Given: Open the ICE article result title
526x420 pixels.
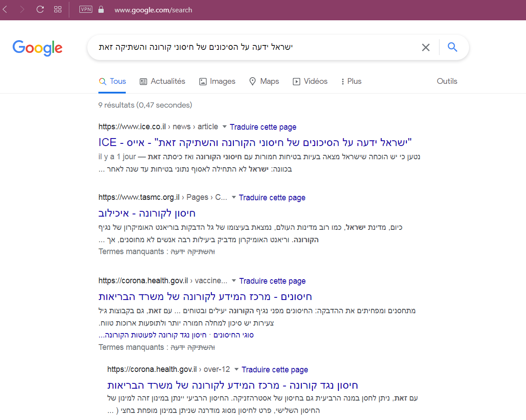Looking at the screenshot, I should click(255, 142).
